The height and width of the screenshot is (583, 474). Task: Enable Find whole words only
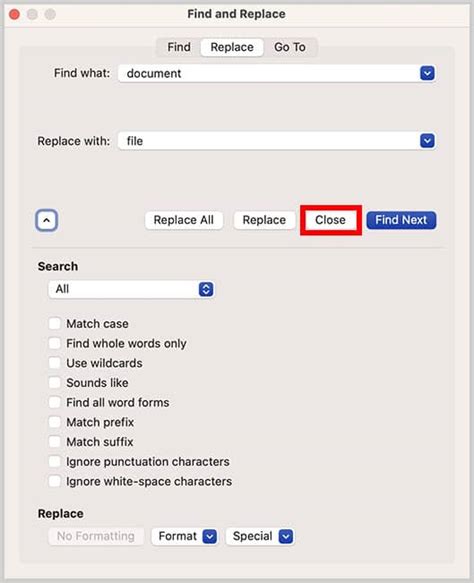point(55,343)
